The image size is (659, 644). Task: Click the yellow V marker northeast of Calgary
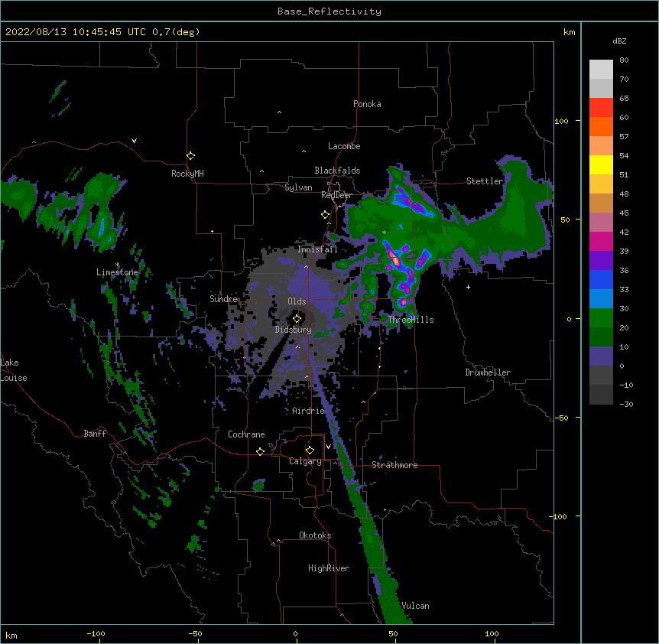click(x=328, y=447)
